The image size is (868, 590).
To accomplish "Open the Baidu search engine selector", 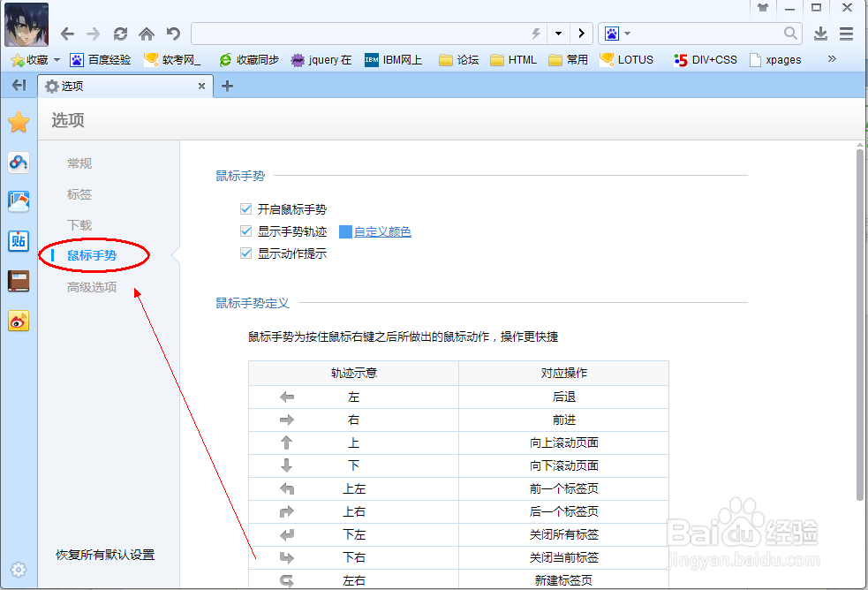I will point(617,34).
